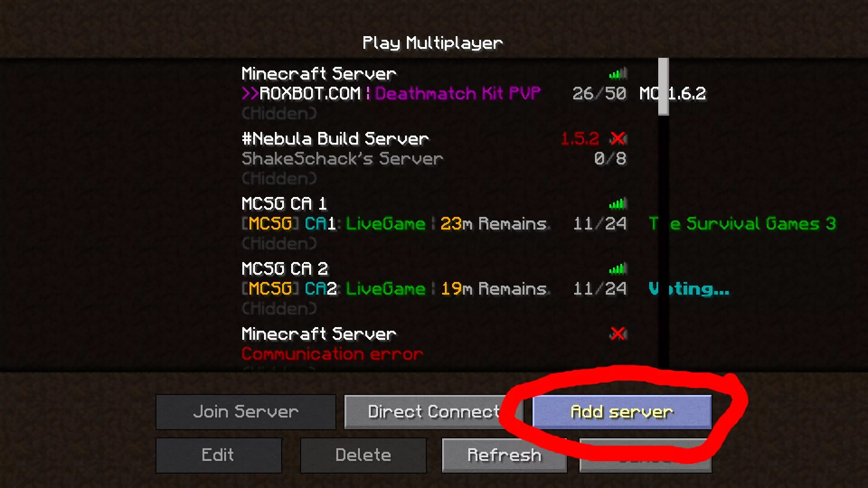
Task: Click the Edit button
Action: pyautogui.click(x=218, y=455)
